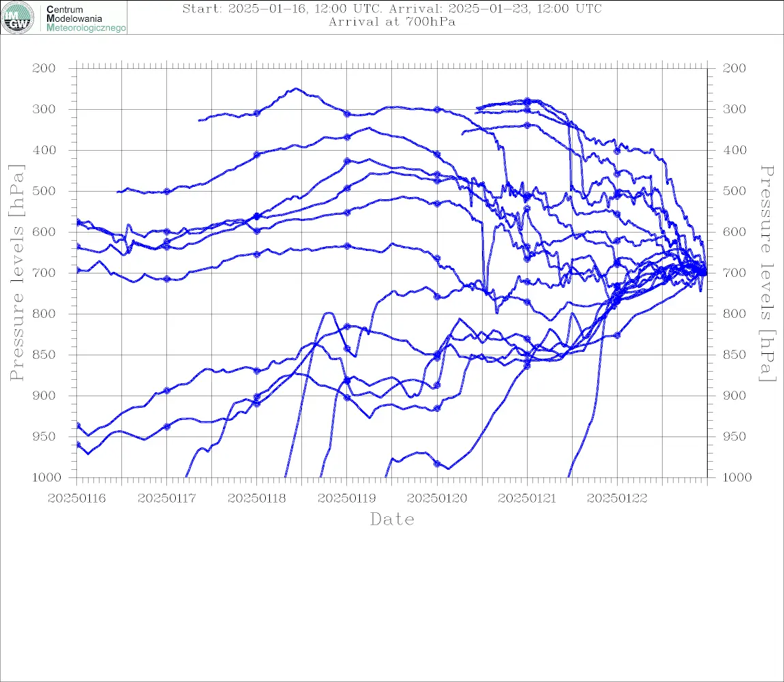Click the right axis 400 label
The width and height of the screenshot is (784, 682).
(x=734, y=150)
